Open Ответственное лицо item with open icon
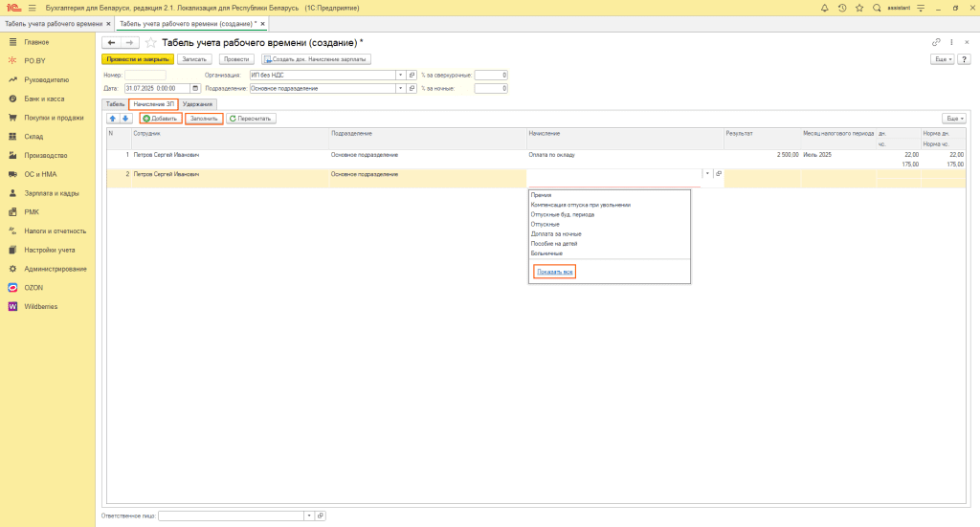Viewport: 980px width, 527px height. pyautogui.click(x=321, y=516)
